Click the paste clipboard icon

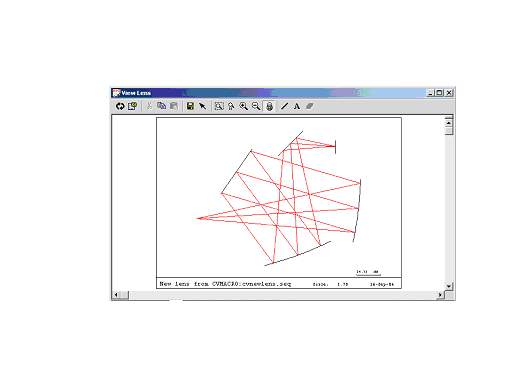tap(174, 106)
